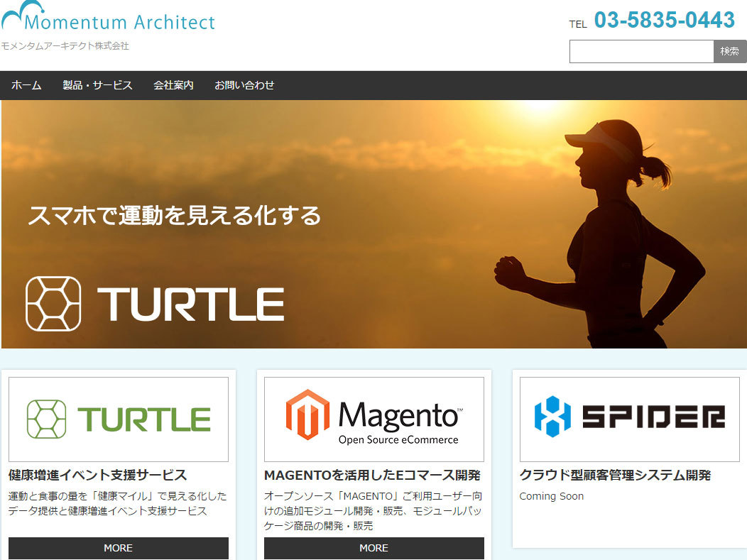Viewport: 747px width, 560px height.
Task: Click the large white TURTLE wordmark in banner
Action: tap(190, 304)
